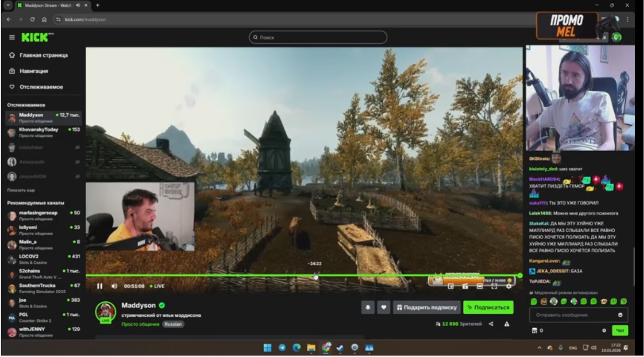The height and width of the screenshot is (357, 644).
Task: Report the stream via warning icon
Action: (x=507, y=324)
